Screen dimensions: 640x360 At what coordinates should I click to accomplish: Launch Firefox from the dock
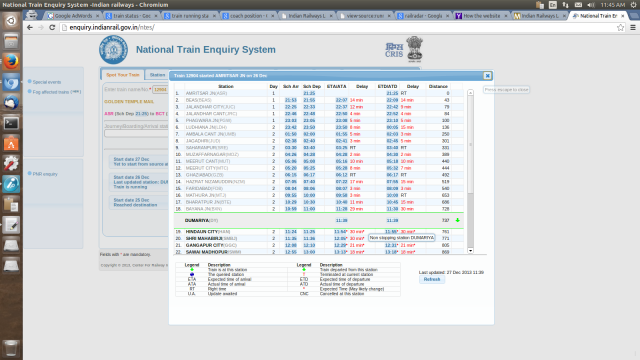[x=11, y=62]
